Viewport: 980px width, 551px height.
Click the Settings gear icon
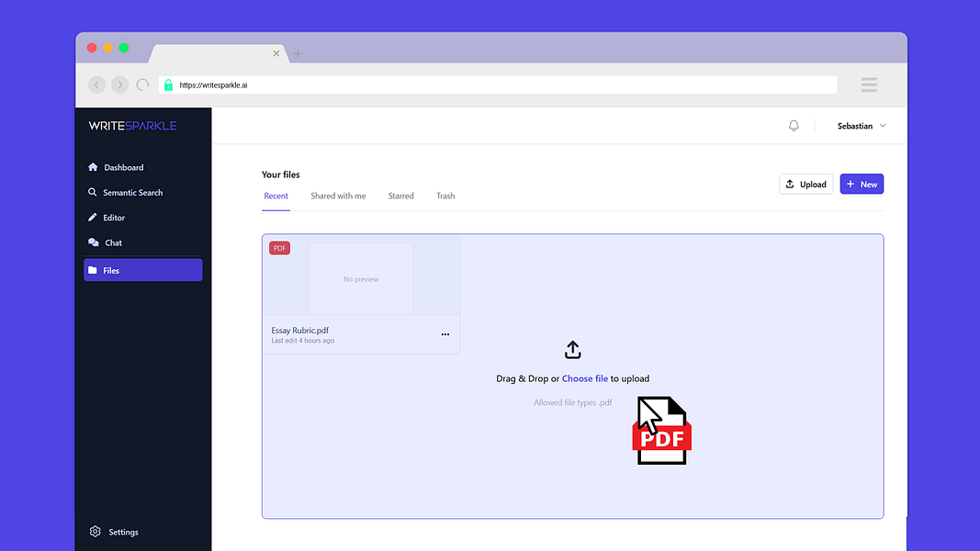[95, 532]
